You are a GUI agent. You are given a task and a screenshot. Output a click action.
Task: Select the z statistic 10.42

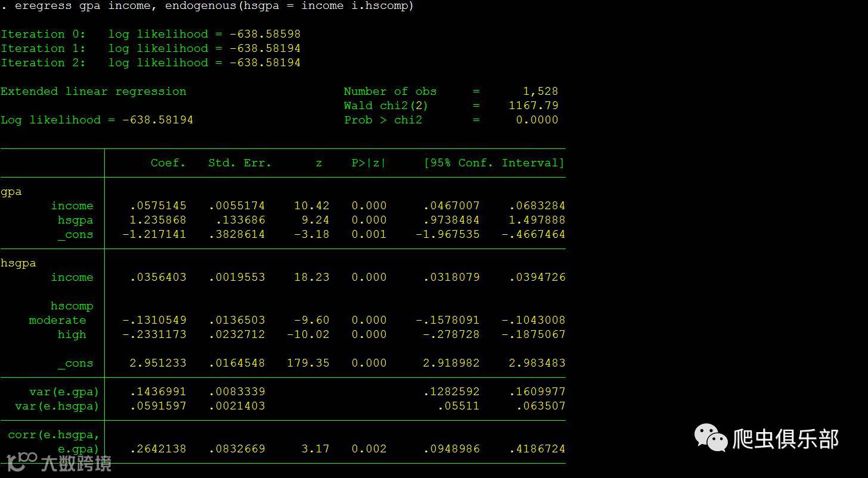point(312,206)
